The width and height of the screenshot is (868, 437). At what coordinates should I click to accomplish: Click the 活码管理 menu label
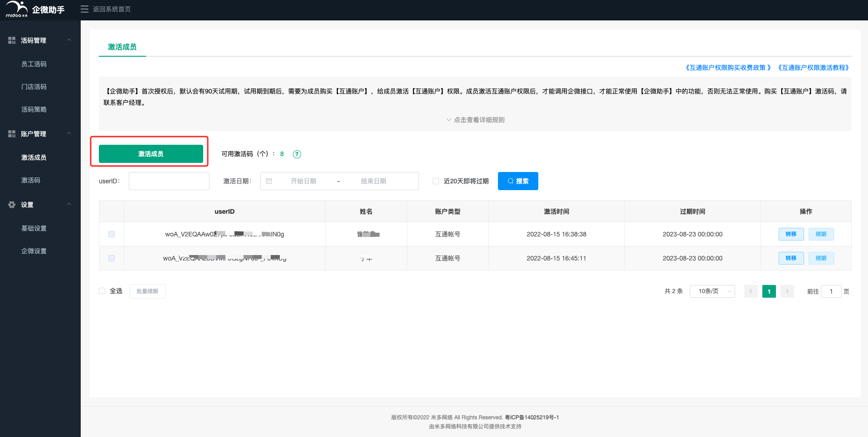(x=34, y=40)
